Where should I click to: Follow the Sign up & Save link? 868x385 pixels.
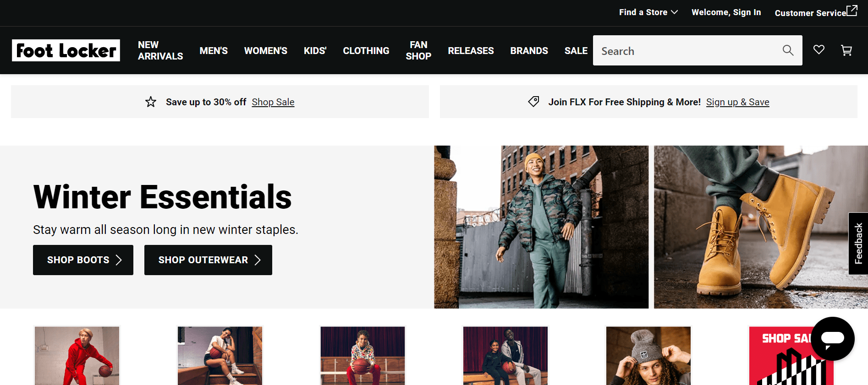[x=738, y=102]
